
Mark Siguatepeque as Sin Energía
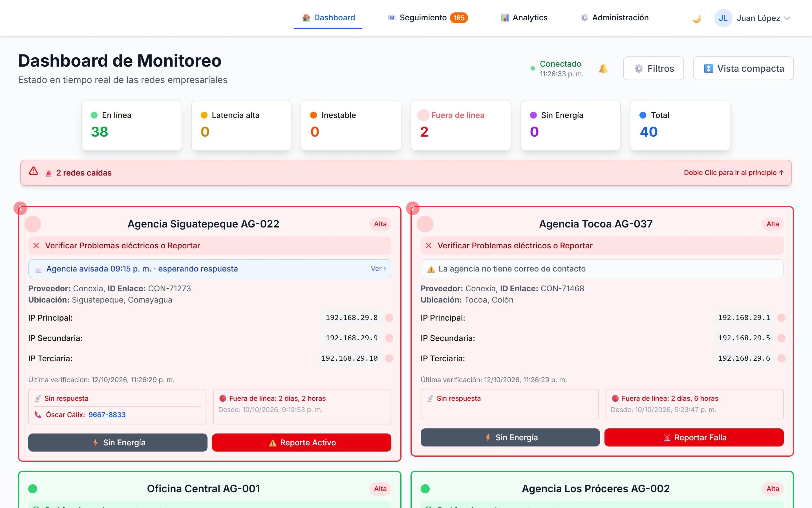click(118, 443)
